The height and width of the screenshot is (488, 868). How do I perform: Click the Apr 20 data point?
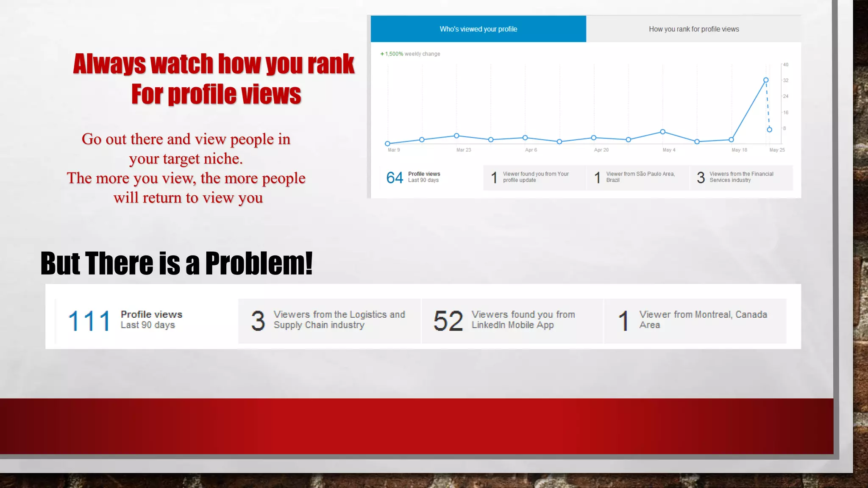pos(594,138)
